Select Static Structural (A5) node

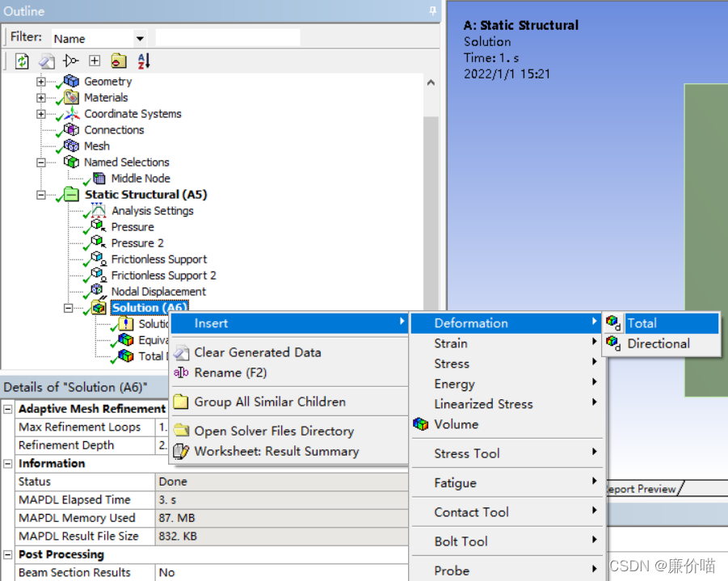tap(145, 195)
